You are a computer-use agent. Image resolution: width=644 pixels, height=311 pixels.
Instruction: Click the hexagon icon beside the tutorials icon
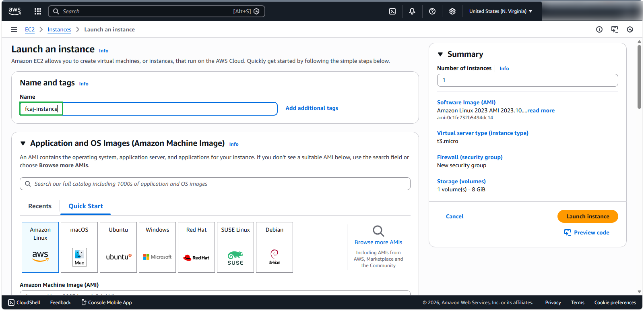coord(630,29)
